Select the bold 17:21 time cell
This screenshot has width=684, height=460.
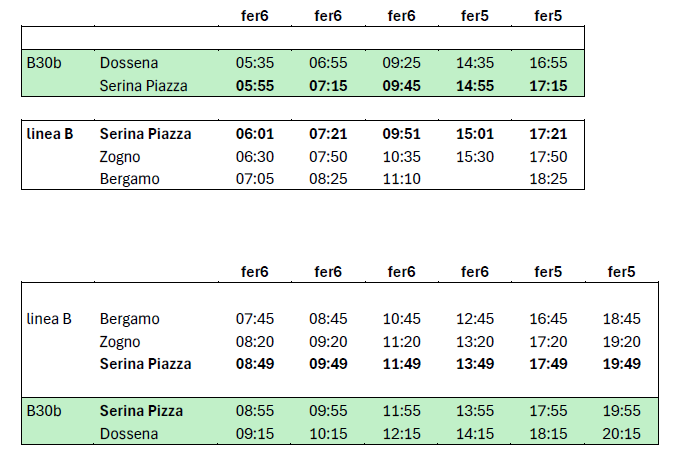coord(548,134)
